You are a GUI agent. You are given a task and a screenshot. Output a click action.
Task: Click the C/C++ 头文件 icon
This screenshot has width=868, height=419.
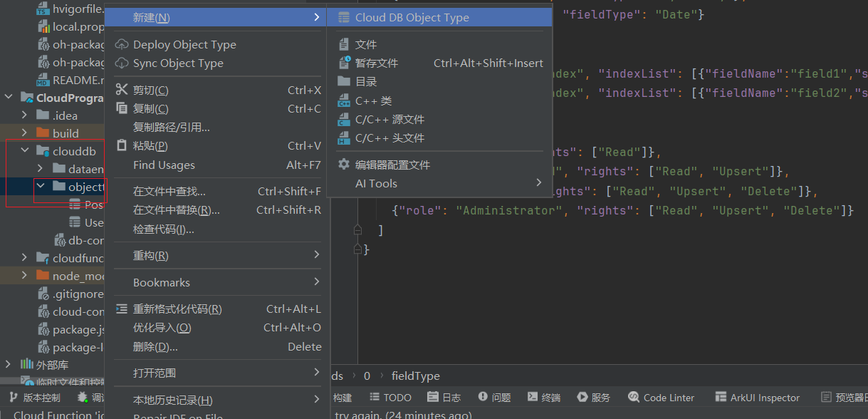point(344,138)
